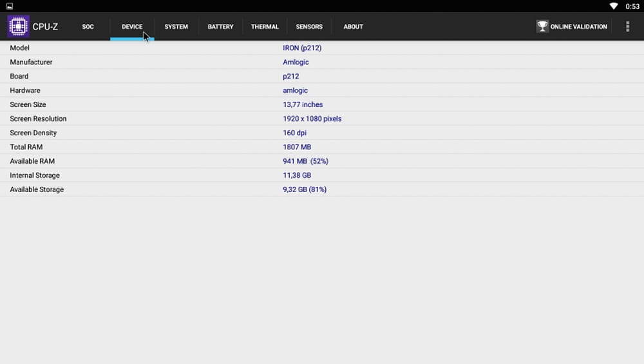Select the Internal Storage label

(35, 175)
